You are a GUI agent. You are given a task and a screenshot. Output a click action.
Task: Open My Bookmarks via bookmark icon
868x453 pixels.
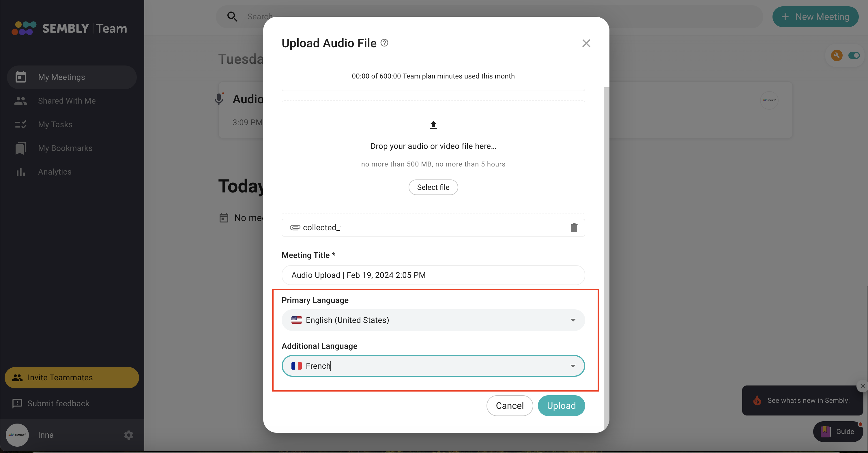(20, 148)
